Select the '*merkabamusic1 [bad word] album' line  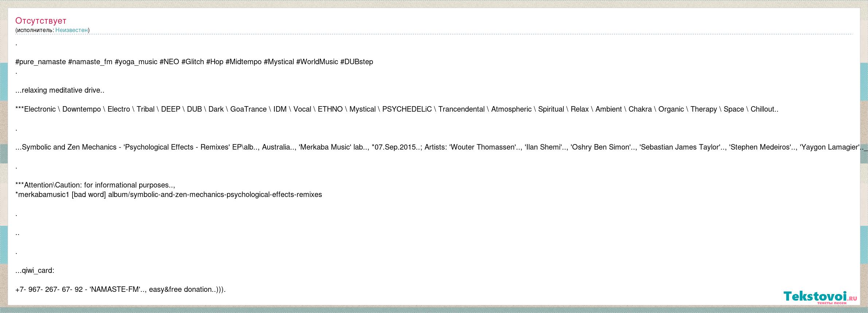click(169, 194)
